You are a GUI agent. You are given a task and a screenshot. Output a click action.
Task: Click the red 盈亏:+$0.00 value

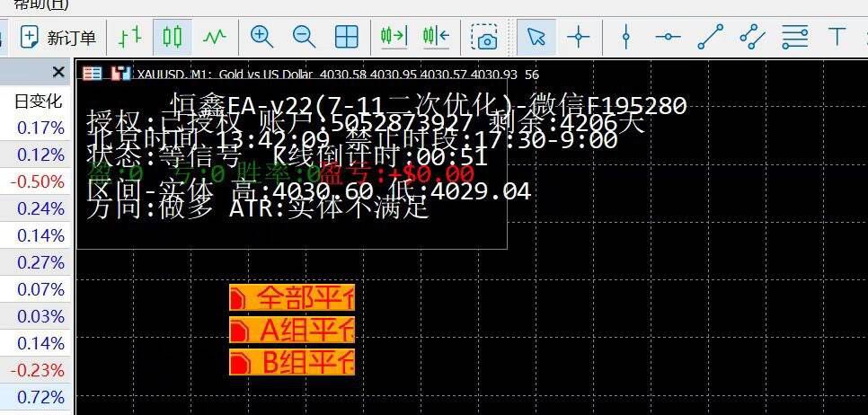[x=397, y=174]
